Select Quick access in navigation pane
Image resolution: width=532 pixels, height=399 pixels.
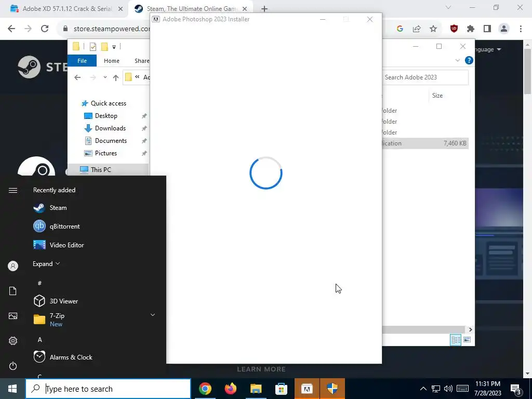104,103
